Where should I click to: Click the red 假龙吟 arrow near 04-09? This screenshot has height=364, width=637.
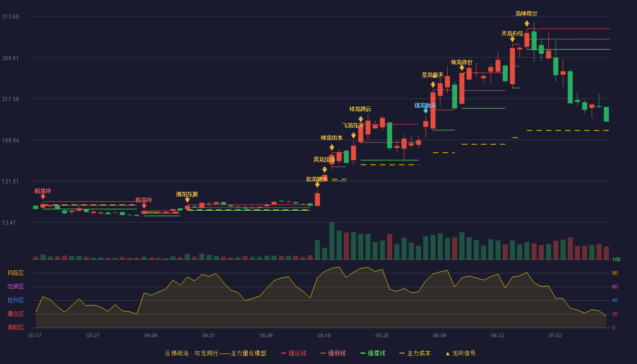tap(144, 206)
